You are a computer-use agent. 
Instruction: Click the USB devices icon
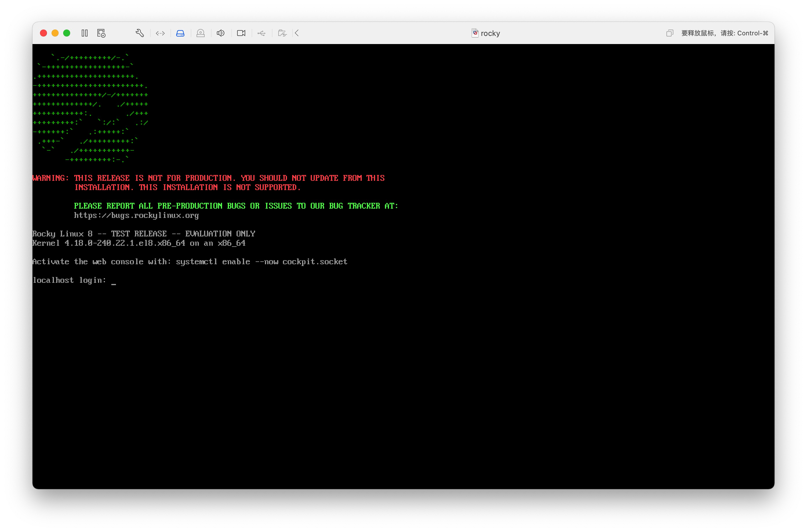click(x=261, y=33)
